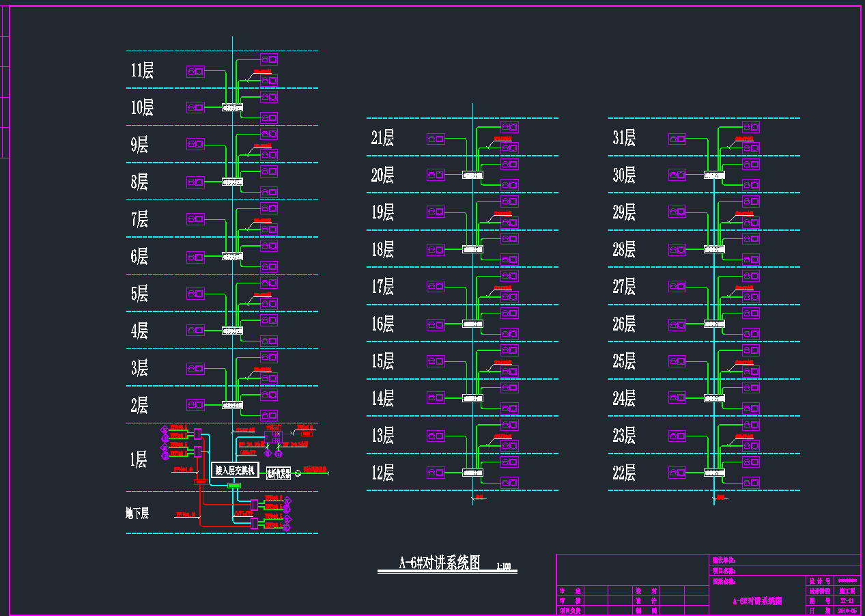
Task: Pick the intercom unit symbol beside the 7层 label
Action: click(196, 219)
